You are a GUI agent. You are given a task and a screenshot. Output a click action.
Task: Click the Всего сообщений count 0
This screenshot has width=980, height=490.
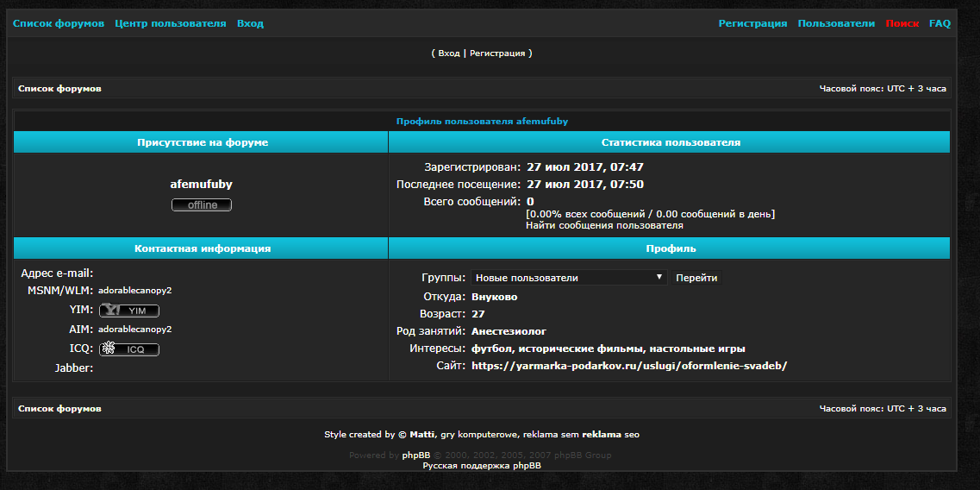point(531,202)
